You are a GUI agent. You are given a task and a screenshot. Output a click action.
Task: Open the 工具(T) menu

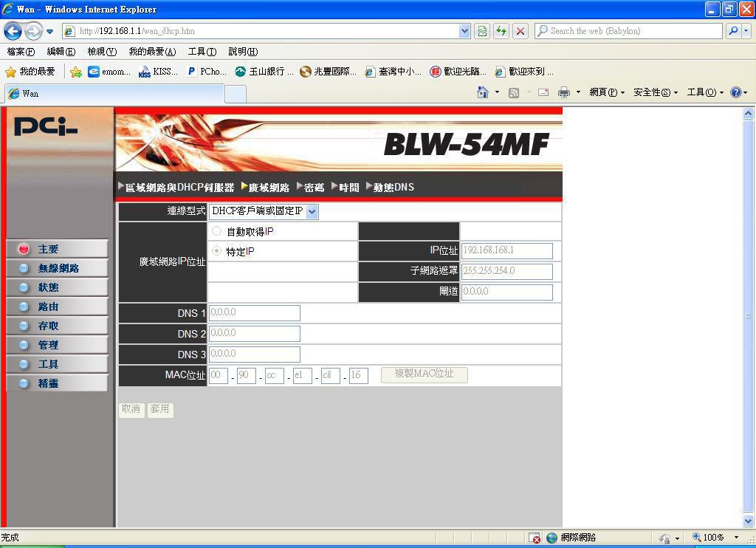coord(202,52)
